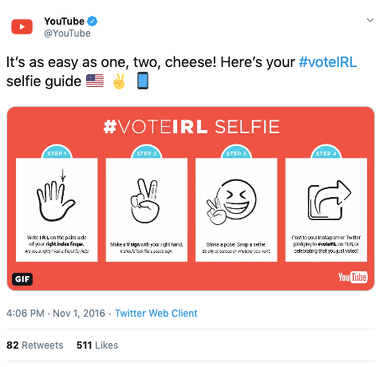The width and height of the screenshot is (379, 367).
Task: View the 511 Likes list
Action: tap(97, 345)
